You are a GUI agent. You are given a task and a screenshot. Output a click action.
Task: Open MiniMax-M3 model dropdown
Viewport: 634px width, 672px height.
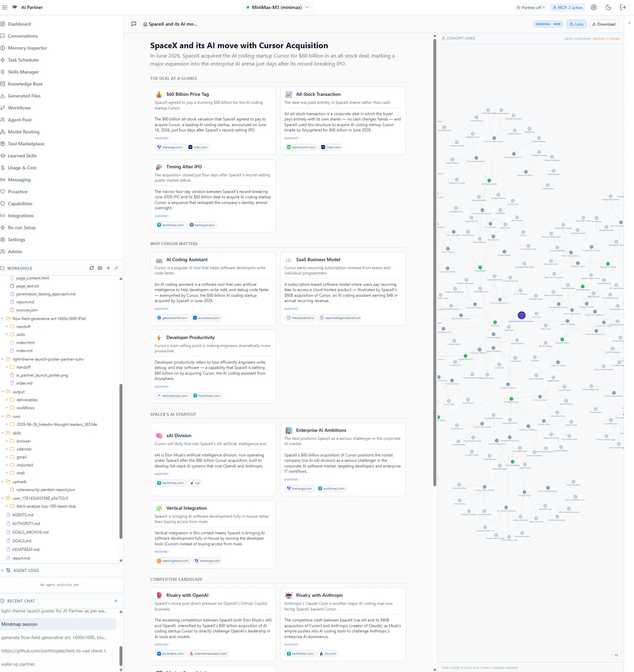278,7
